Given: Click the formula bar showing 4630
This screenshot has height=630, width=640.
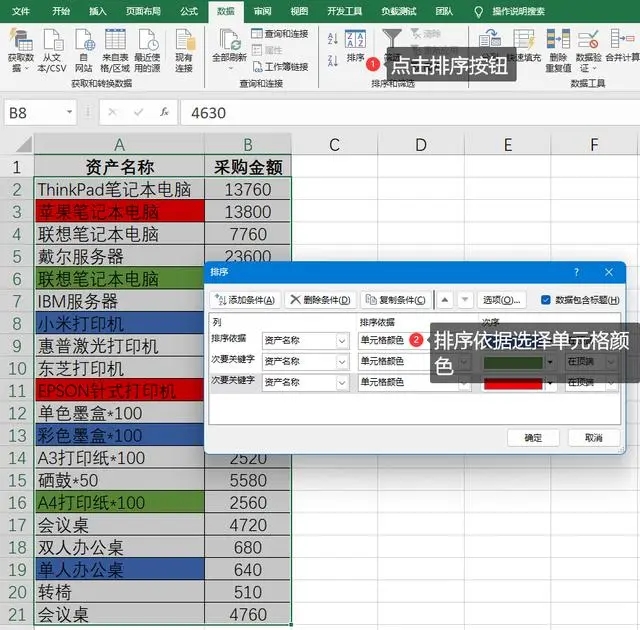Looking at the screenshot, I should click(410, 113).
